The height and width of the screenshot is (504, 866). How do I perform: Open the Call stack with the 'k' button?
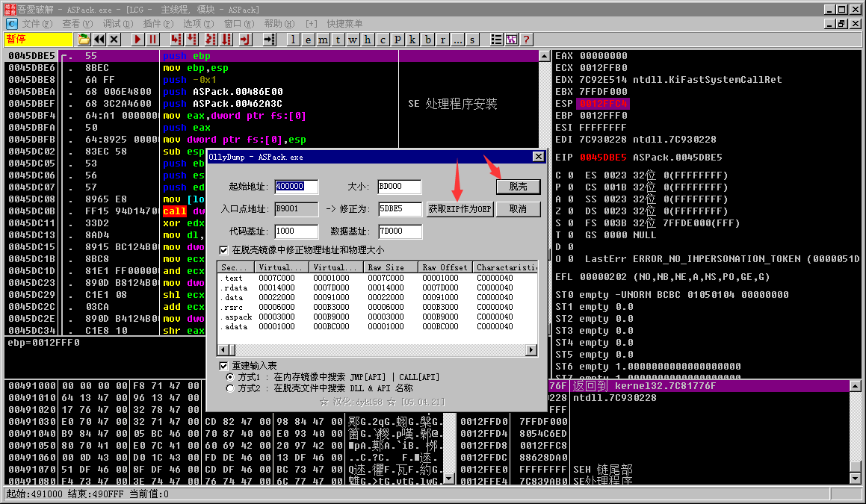(412, 39)
